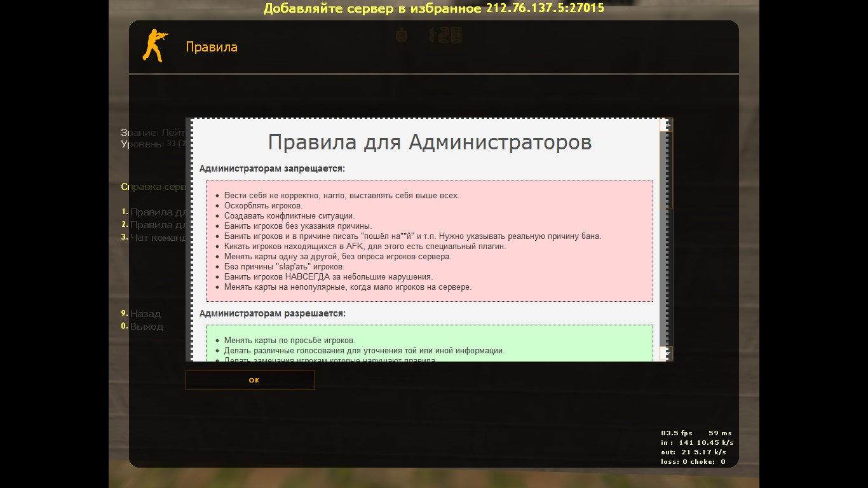Click the rule "Создавать конфликтные ситуации."

290,216
